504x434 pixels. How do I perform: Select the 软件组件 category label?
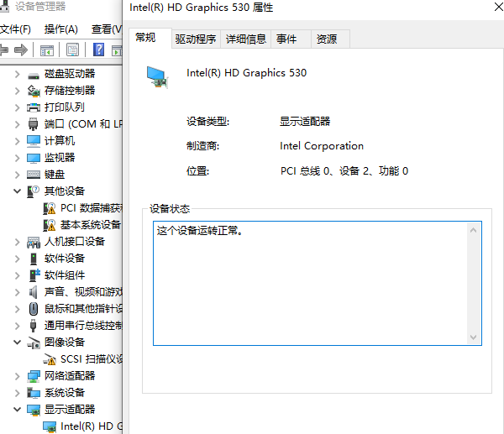pos(65,275)
